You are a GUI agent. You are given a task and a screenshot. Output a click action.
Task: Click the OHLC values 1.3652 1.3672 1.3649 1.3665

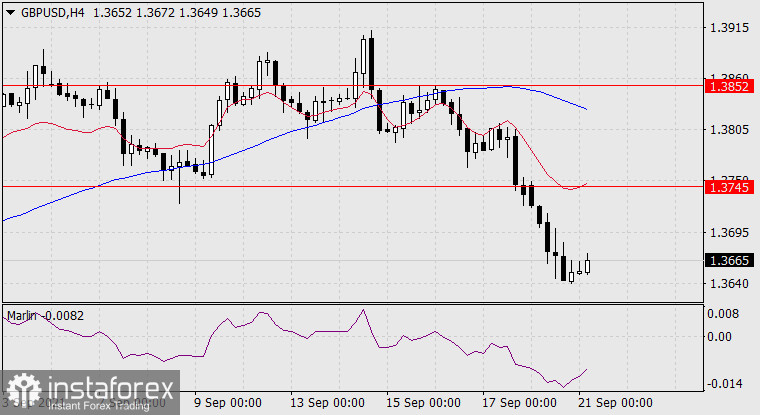[176, 13]
